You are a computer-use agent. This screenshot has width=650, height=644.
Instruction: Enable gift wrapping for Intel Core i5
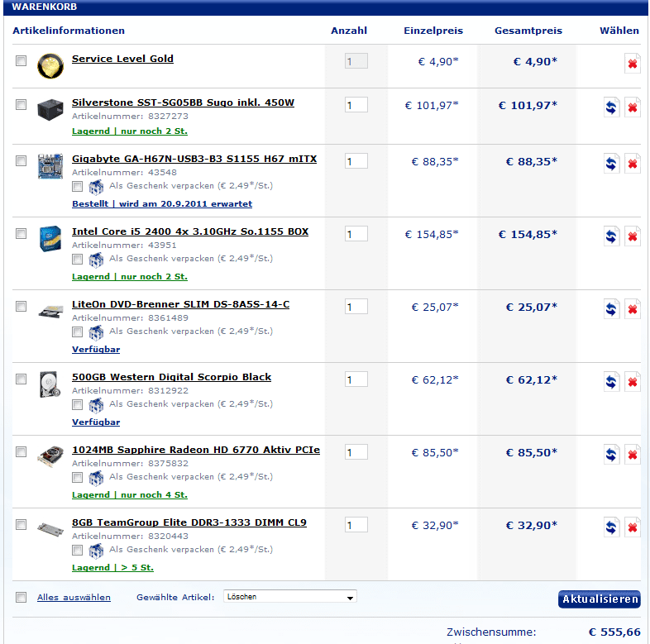tap(77, 260)
